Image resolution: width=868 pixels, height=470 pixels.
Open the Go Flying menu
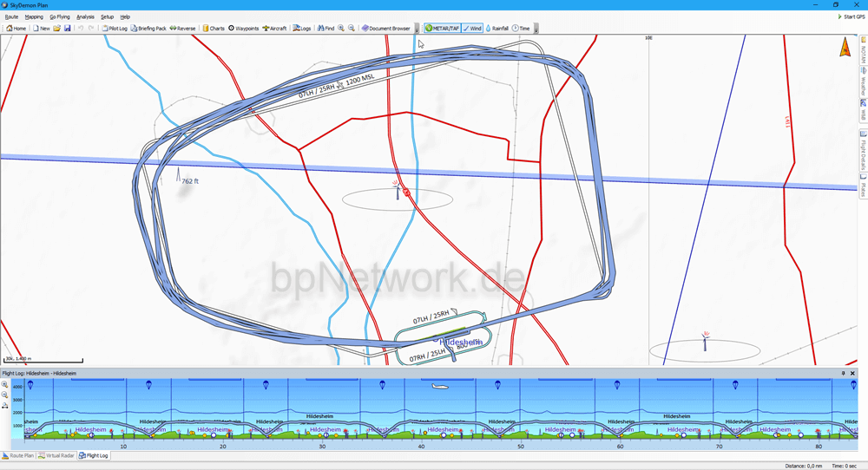pyautogui.click(x=60, y=16)
